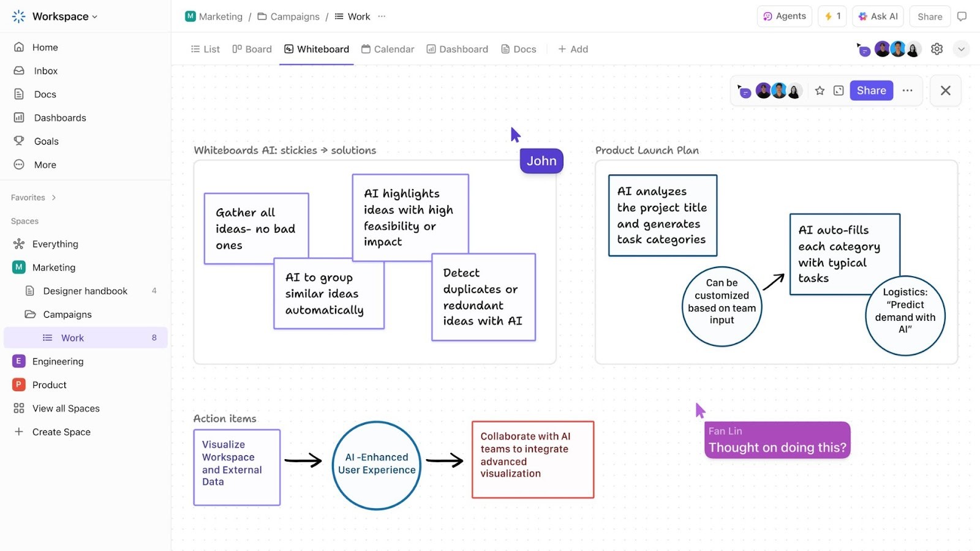The image size is (980, 551).
Task: Open whiteboard settings gear icon
Action: pyautogui.click(x=936, y=49)
